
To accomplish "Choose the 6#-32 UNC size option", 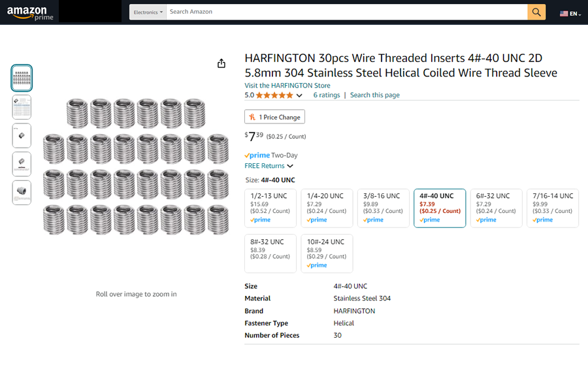I will pos(496,208).
